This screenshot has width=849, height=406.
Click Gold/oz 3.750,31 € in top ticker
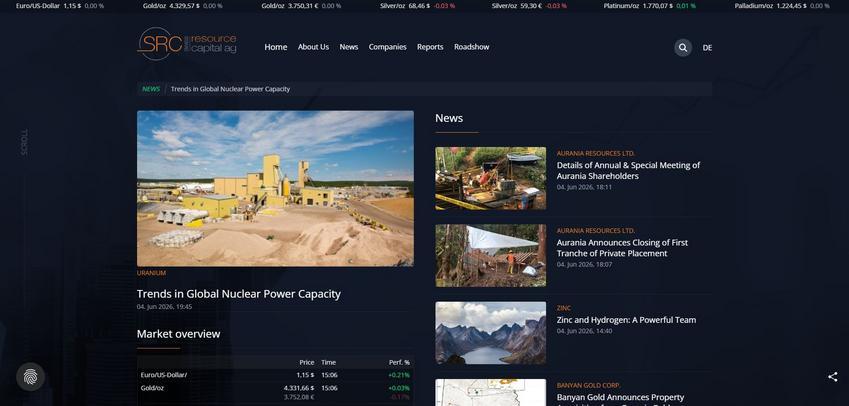[x=301, y=6]
